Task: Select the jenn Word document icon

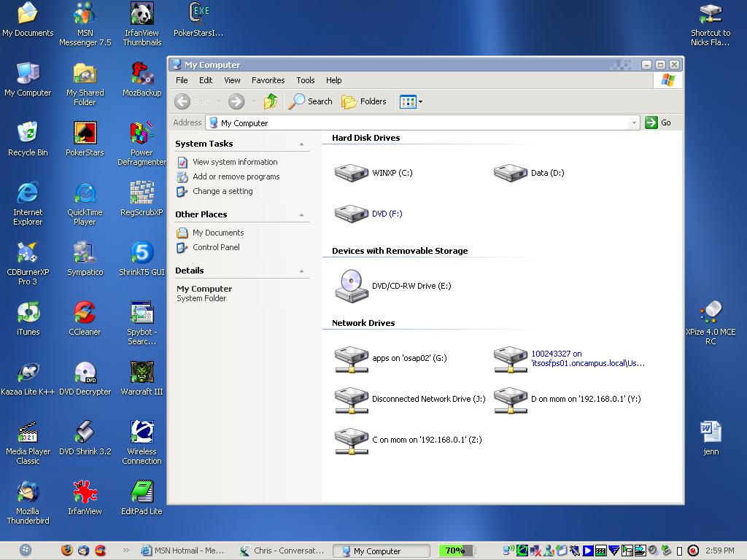Action: (x=711, y=437)
